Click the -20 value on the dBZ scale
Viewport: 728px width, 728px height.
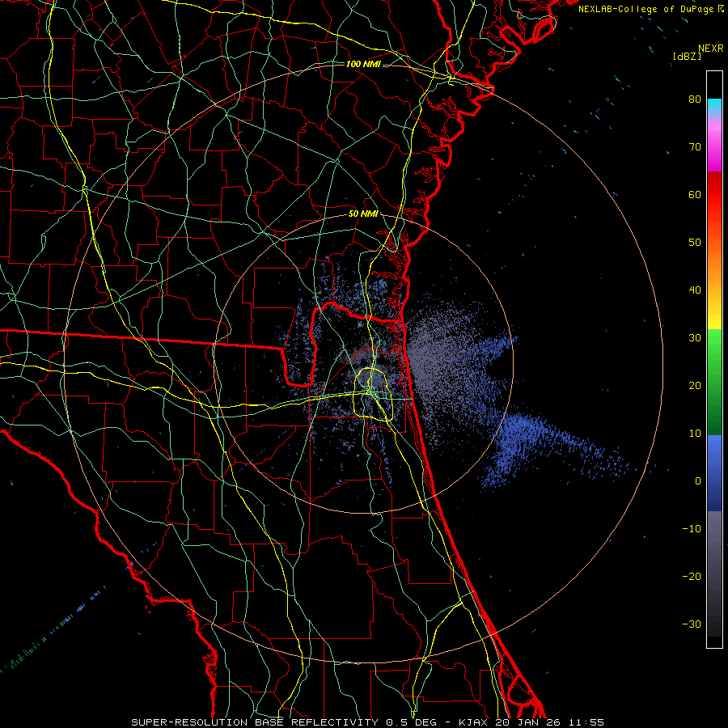point(692,577)
